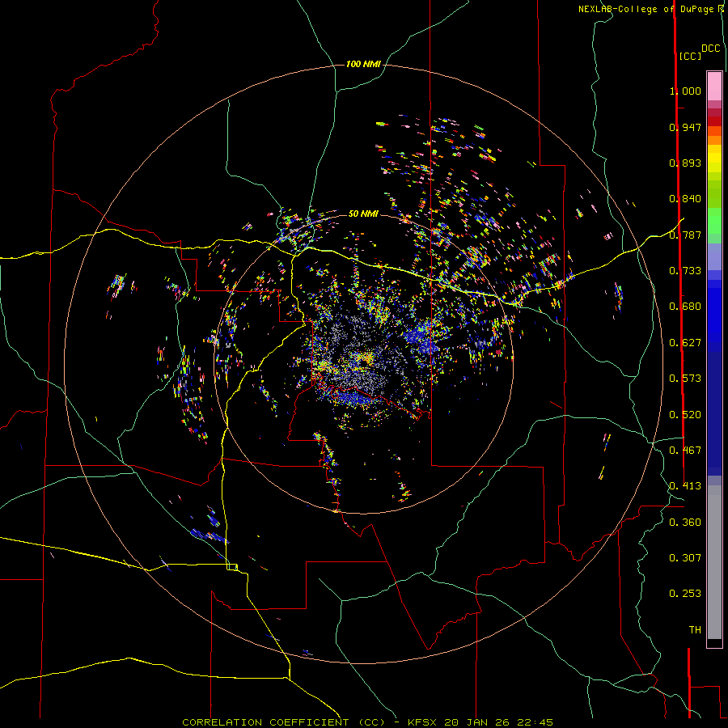Click the '50 NMI' range ring label
Screen dimensions: 728x728
tap(363, 214)
